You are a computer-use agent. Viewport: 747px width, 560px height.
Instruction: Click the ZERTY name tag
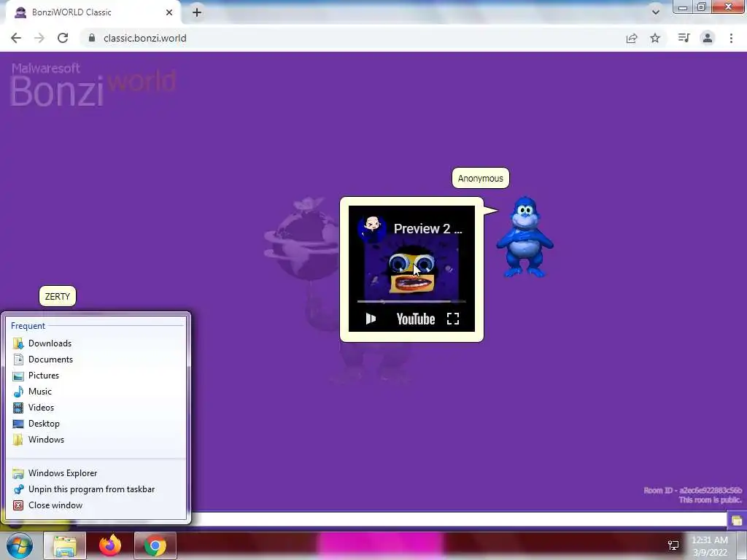click(x=57, y=296)
